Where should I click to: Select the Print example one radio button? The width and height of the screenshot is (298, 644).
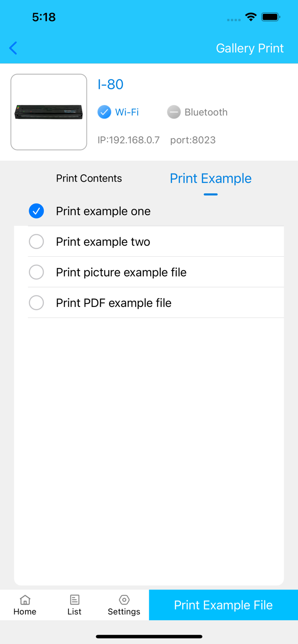click(x=37, y=211)
